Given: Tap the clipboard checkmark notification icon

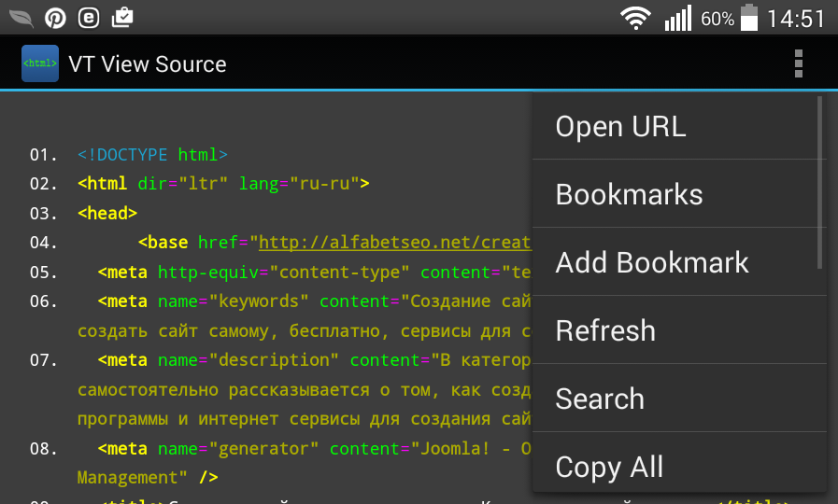Looking at the screenshot, I should (x=121, y=18).
